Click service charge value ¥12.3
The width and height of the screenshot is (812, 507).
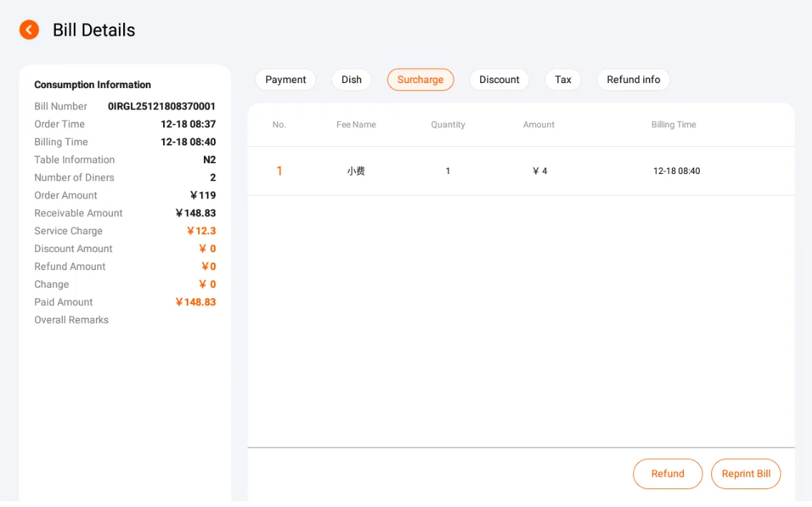202,231
